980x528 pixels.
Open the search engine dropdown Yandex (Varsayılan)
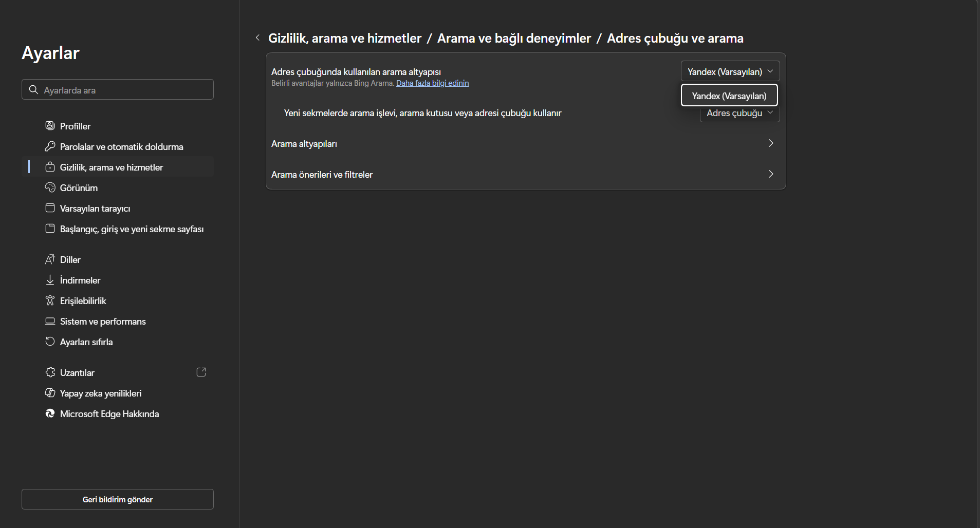click(730, 71)
